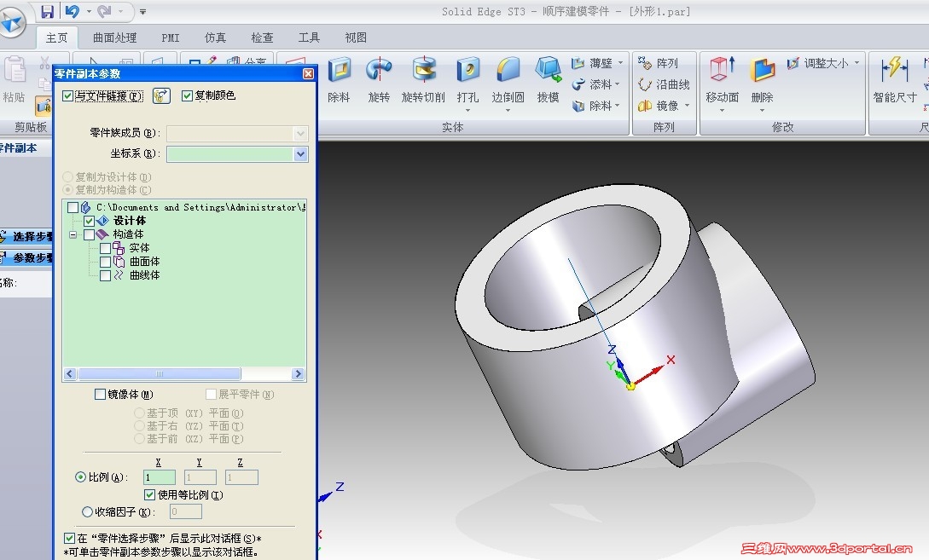Click the link-file icon next to 与文件链接
The height and width of the screenshot is (560, 929).
click(x=161, y=95)
